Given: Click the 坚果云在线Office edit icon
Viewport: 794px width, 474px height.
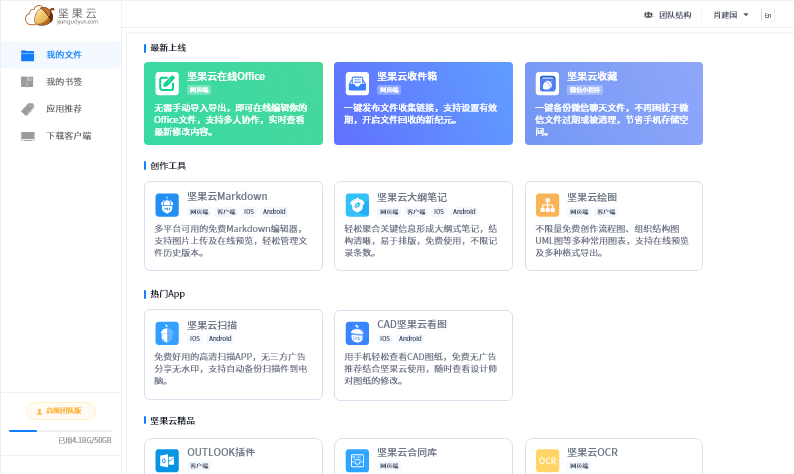Looking at the screenshot, I should (167, 83).
